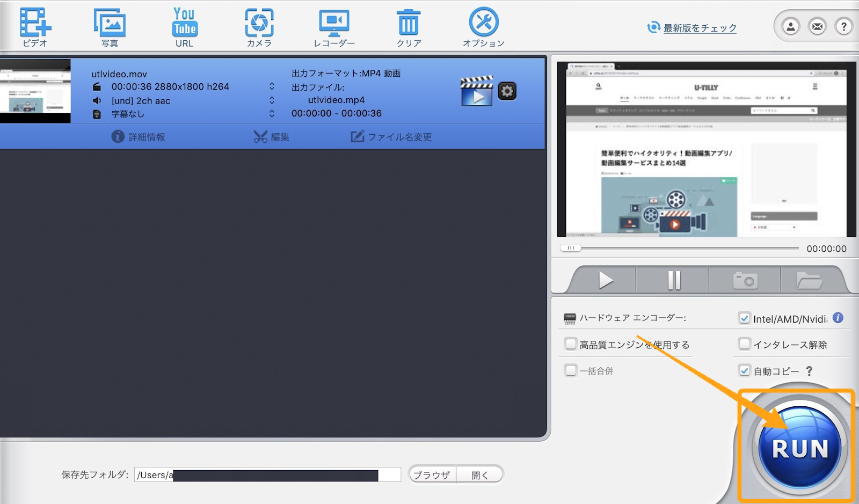The width and height of the screenshot is (859, 504).
Task: Click the hardware encoder info icon
Action: [x=838, y=318]
